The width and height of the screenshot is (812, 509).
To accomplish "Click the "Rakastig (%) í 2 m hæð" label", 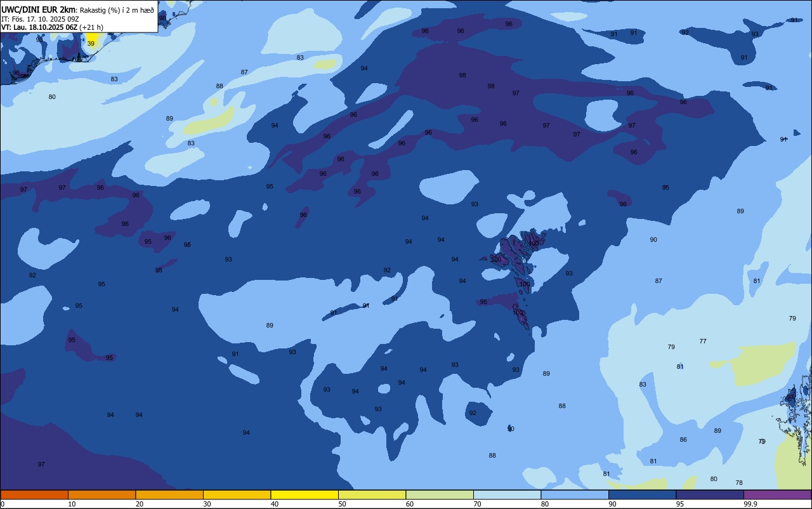I will 117,10.
